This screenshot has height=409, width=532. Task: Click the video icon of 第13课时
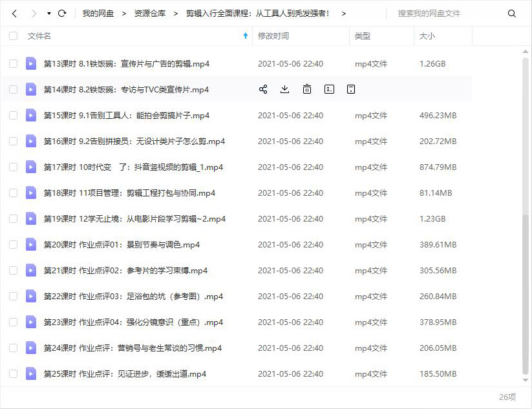[31, 63]
